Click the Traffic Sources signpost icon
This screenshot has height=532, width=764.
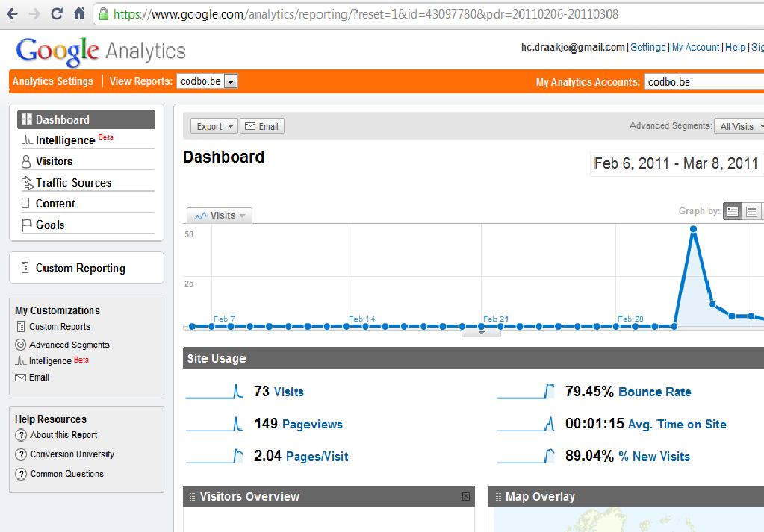[x=27, y=183]
